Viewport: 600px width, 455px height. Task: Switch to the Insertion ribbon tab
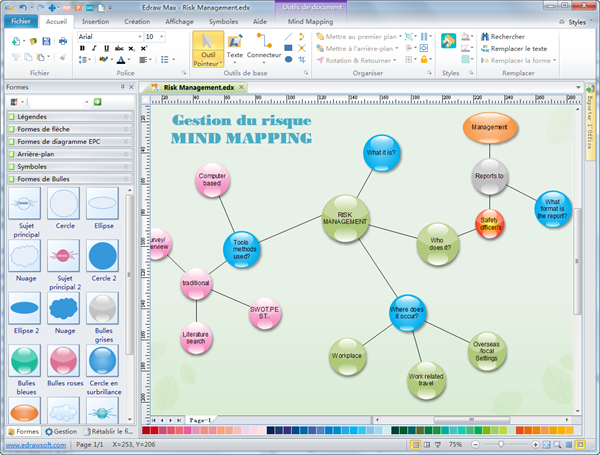tap(96, 20)
